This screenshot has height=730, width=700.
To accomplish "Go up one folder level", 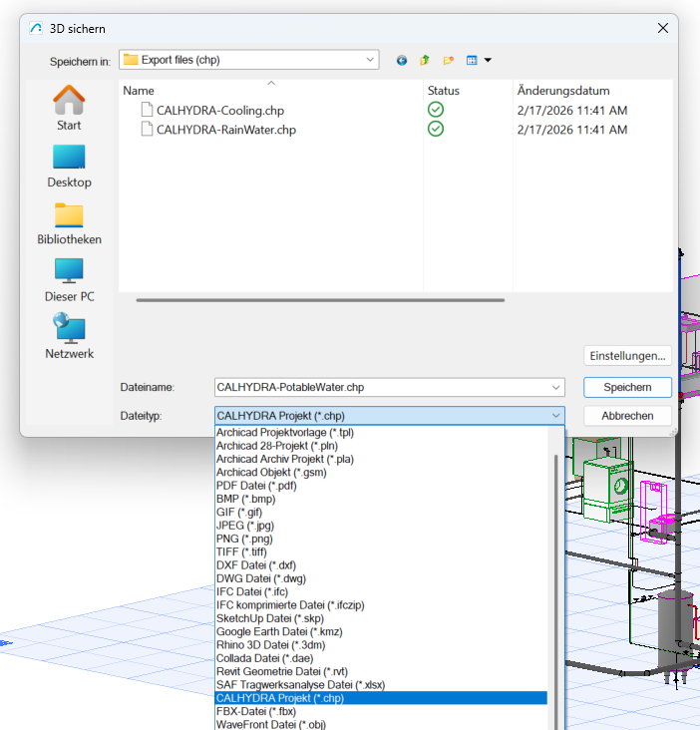I will (425, 60).
